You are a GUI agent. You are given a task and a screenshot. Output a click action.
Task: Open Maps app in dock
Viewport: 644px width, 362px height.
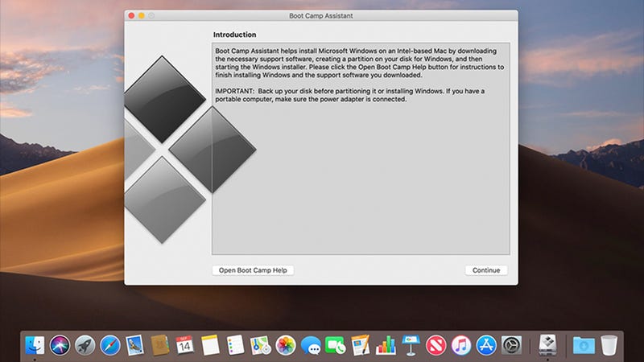point(260,345)
